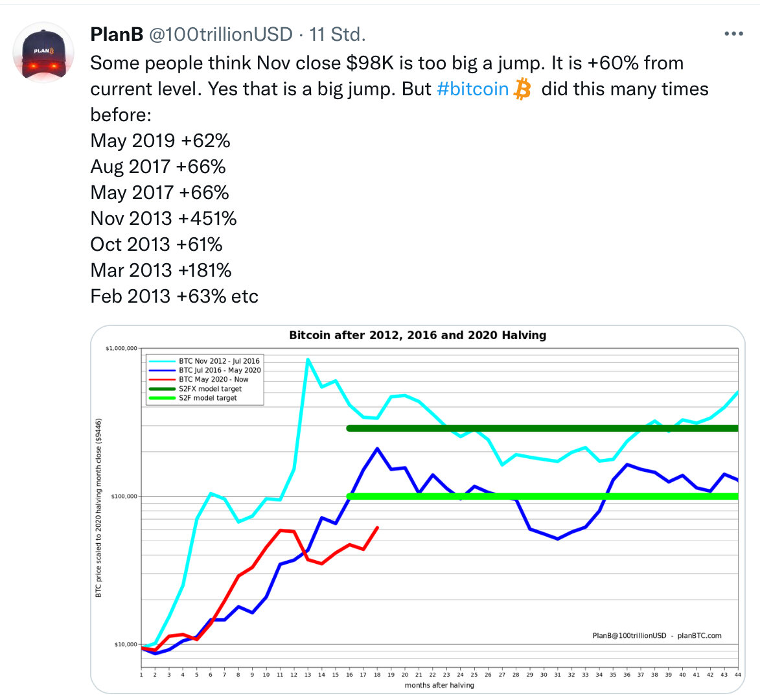The image size is (760, 700).
Task: Click the Bitcoin emoji after the hashtag
Action: tap(522, 89)
